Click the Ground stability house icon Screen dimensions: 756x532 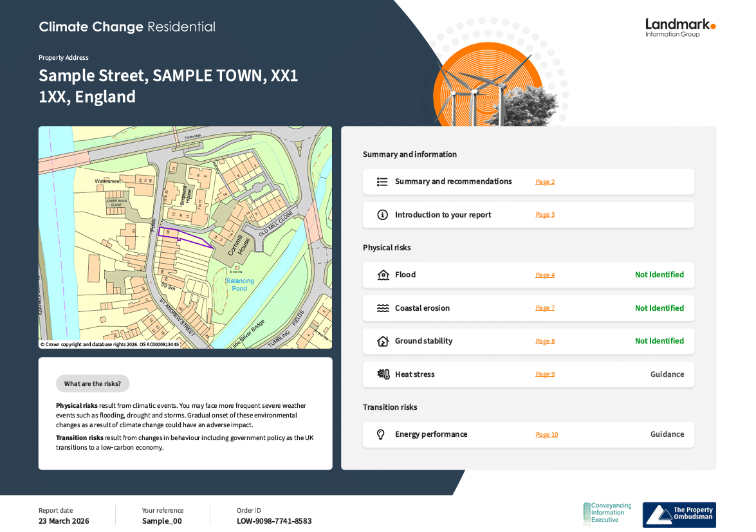click(x=383, y=342)
